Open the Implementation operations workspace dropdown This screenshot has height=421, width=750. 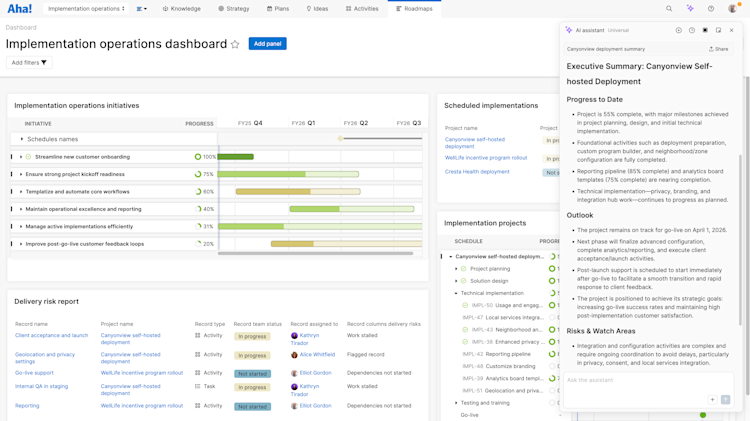click(86, 9)
